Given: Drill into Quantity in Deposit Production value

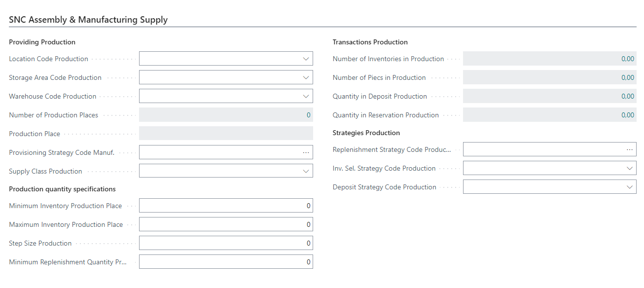Looking at the screenshot, I should point(627,96).
